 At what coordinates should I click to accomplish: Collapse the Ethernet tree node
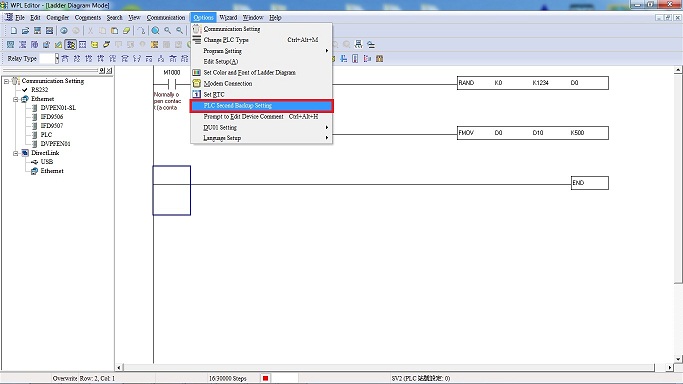pyautogui.click(x=16, y=99)
